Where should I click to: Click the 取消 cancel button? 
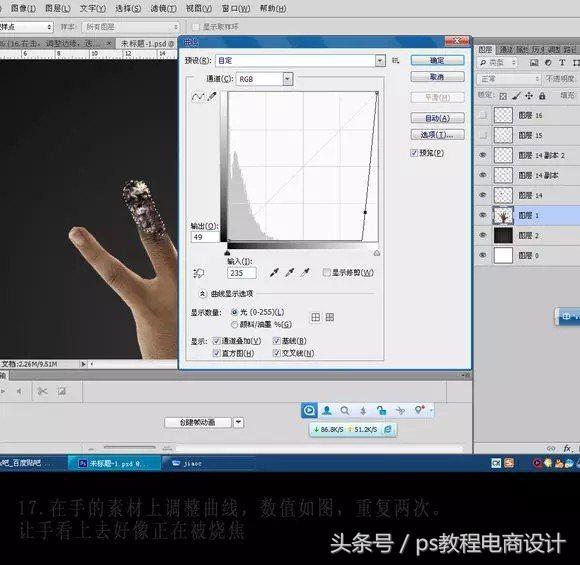437,77
